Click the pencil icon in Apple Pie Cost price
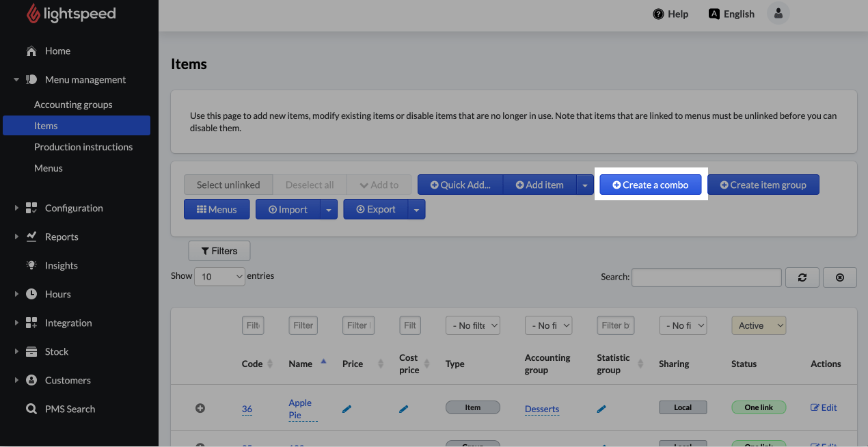The width and height of the screenshot is (868, 447). pyautogui.click(x=404, y=409)
